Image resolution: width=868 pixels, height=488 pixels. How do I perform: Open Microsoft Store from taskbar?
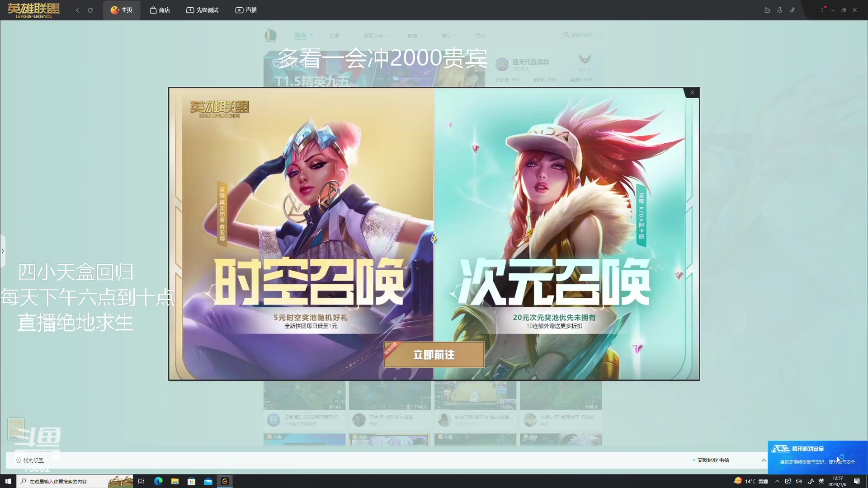192,481
